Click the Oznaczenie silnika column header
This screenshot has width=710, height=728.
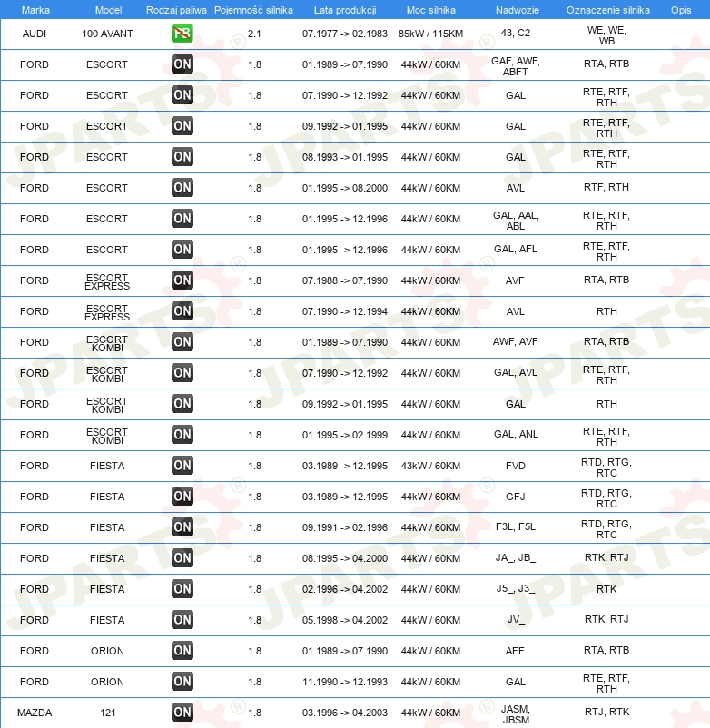pos(607,10)
